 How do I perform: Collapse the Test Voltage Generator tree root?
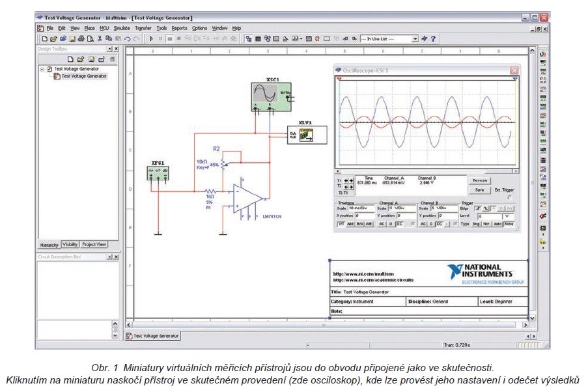click(42, 68)
